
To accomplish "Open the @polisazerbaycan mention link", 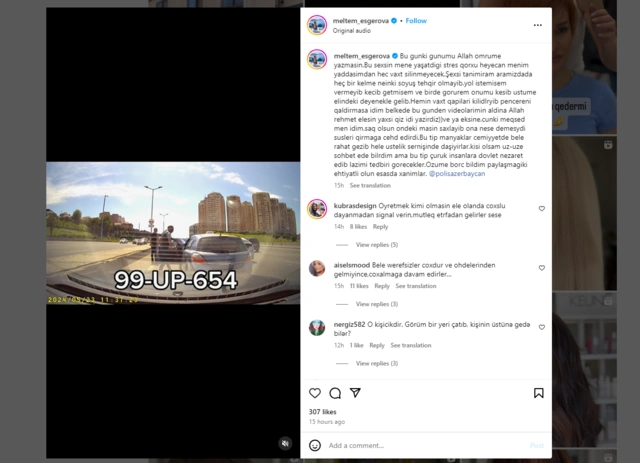I will point(457,174).
